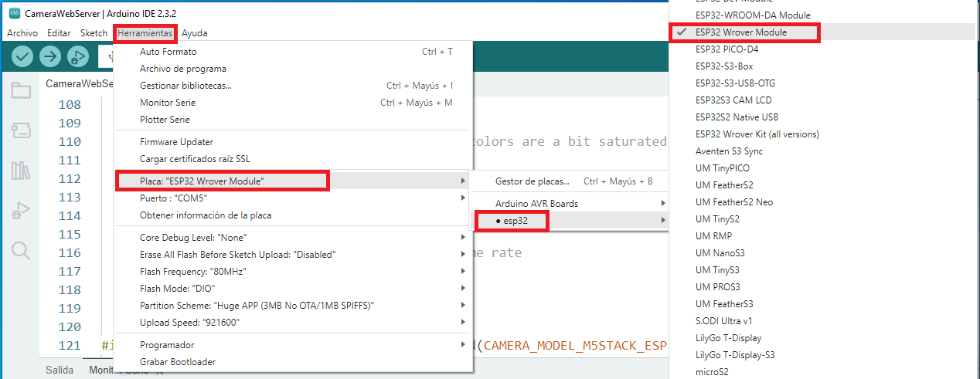
Task: Click the Verify sketch checkmark icon
Action: (x=22, y=56)
